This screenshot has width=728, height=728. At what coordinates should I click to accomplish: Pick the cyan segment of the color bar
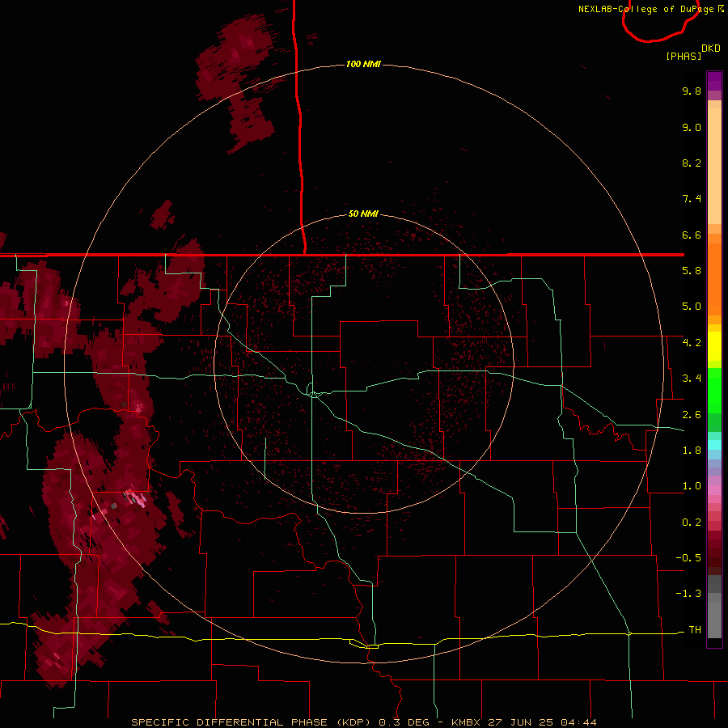pyautogui.click(x=714, y=445)
